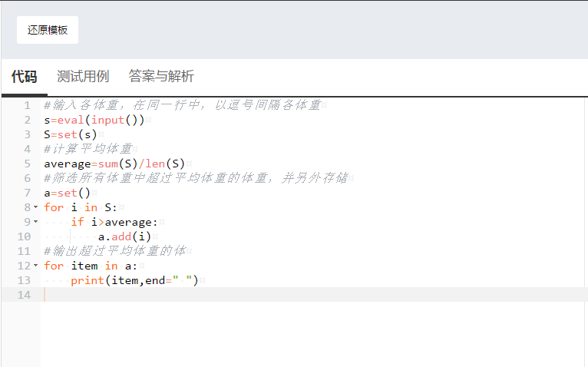The height and width of the screenshot is (367, 588).
Task: Place cursor on empty line 14
Action: tap(230, 295)
